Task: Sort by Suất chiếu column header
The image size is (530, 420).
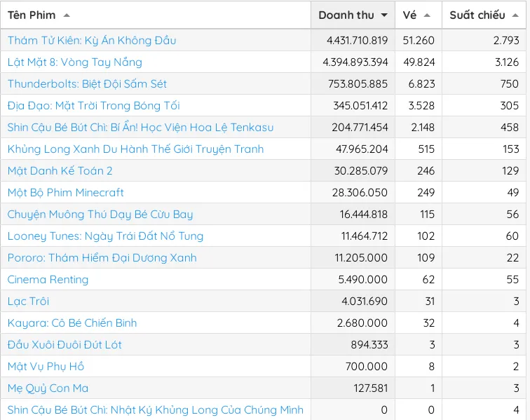Action: tap(477, 15)
